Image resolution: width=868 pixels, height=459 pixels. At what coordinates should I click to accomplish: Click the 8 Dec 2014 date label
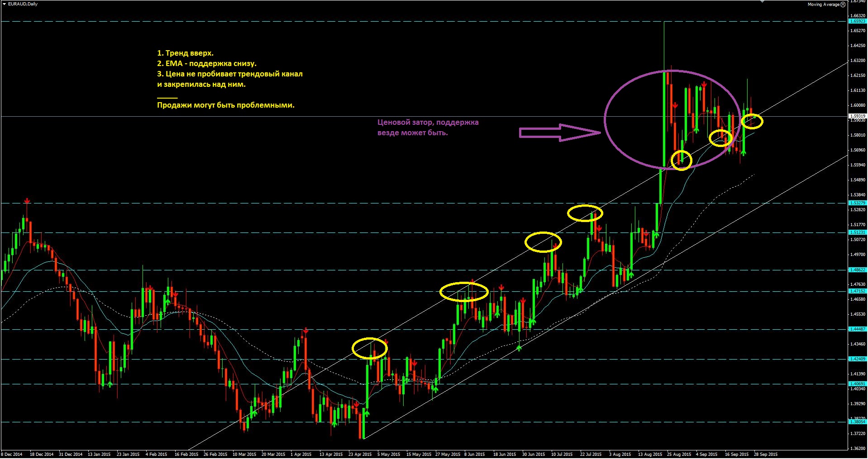tap(12, 454)
